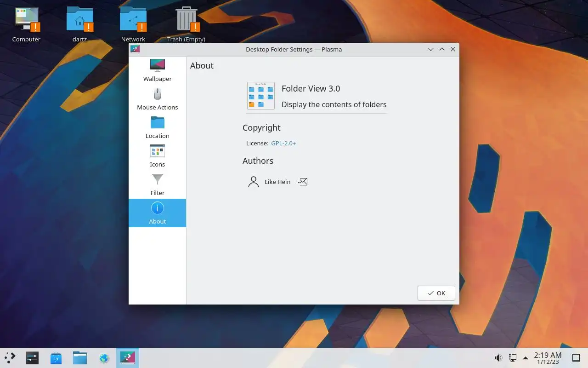Select the Filter settings page
This screenshot has height=368, width=588.
click(157, 184)
